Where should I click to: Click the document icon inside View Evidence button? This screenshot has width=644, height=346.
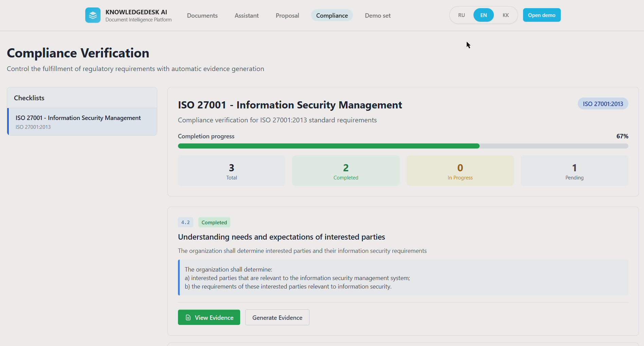point(188,317)
